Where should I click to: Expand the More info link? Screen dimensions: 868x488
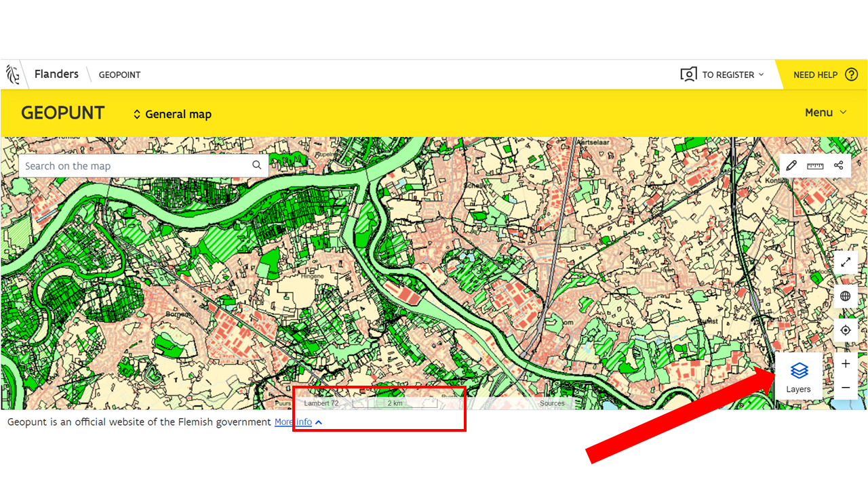pyautogui.click(x=298, y=422)
